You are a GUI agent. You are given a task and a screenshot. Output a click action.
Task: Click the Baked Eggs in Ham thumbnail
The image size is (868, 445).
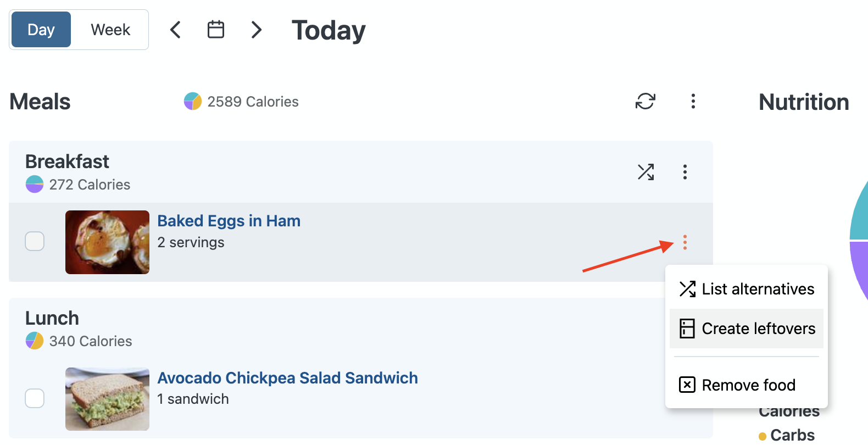107,242
